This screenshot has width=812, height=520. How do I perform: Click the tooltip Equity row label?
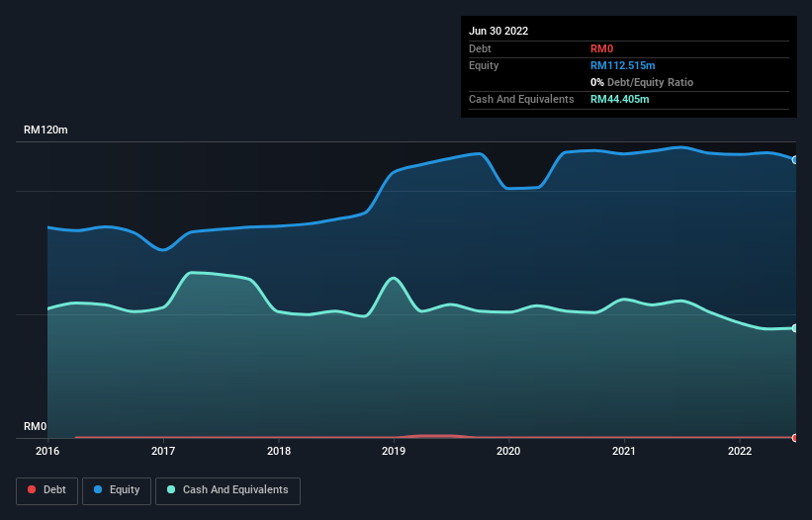point(484,65)
